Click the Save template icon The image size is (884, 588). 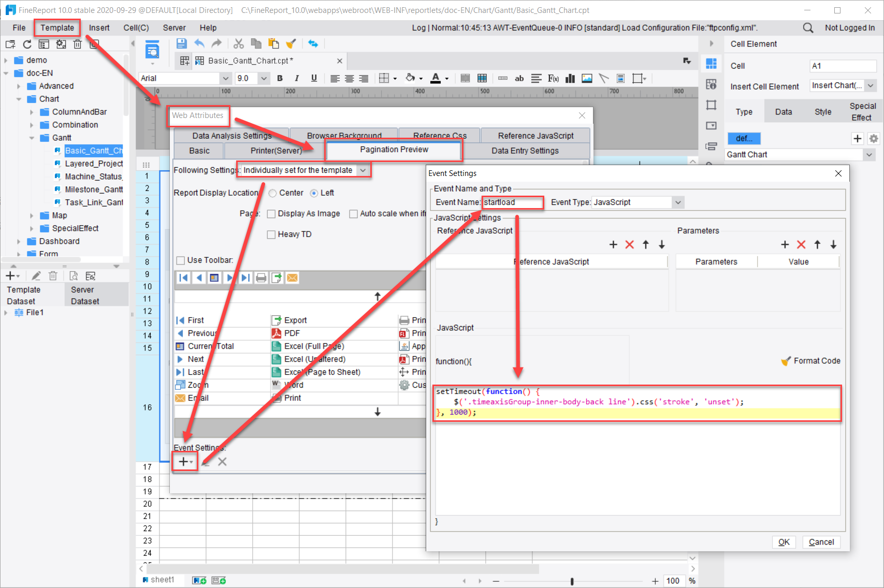pos(181,43)
